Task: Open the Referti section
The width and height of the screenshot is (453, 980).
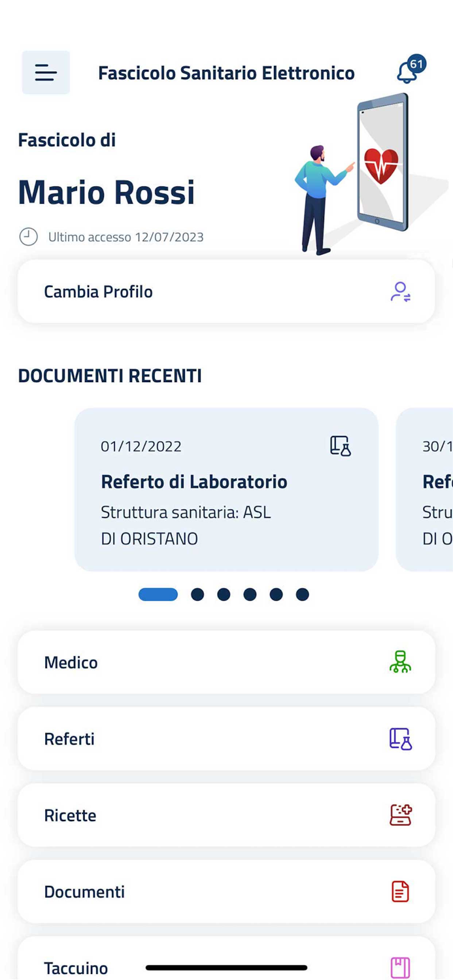Action: pos(226,738)
